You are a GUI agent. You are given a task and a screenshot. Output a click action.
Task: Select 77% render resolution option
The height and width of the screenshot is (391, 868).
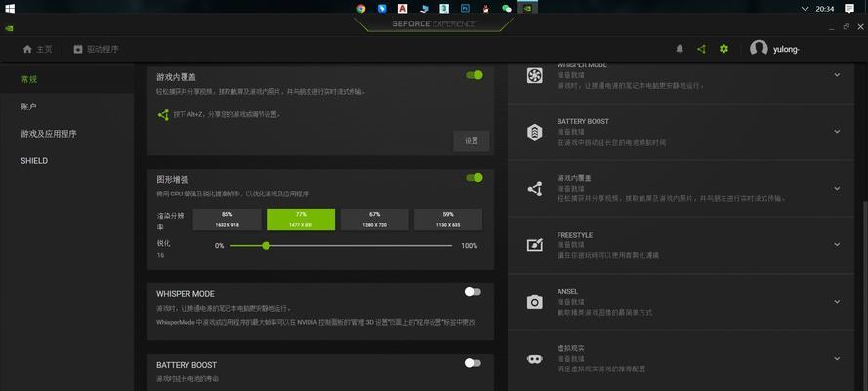point(301,219)
